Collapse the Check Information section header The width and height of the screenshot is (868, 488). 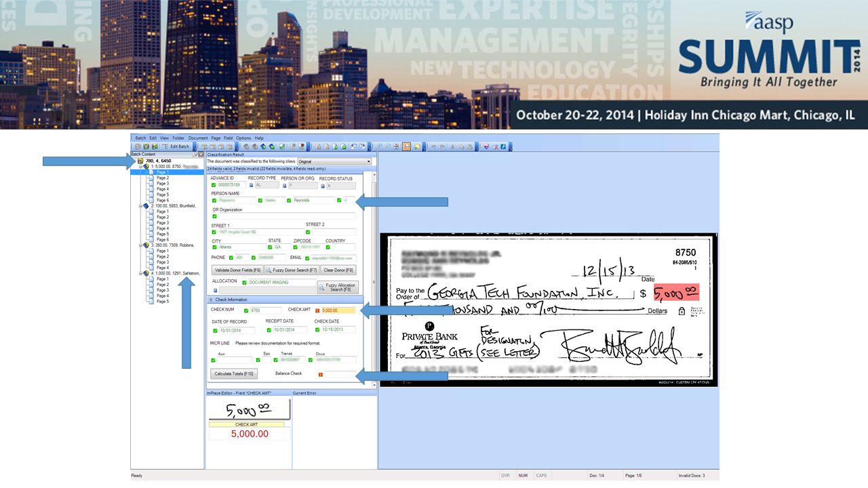point(210,300)
